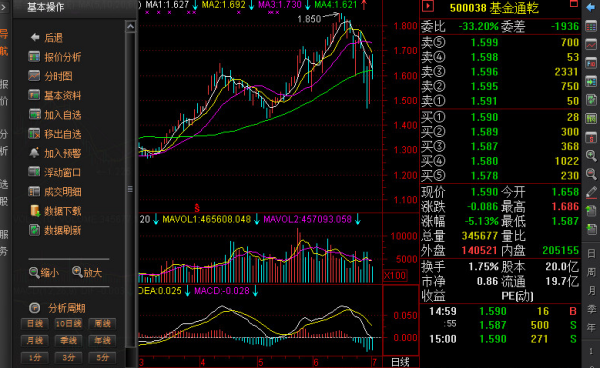Click the 放大 zoom in button
Viewport: 600px width, 368px height.
pyautogui.click(x=87, y=272)
